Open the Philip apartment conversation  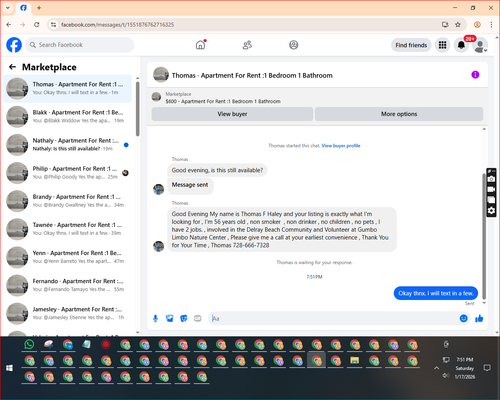[x=67, y=173]
